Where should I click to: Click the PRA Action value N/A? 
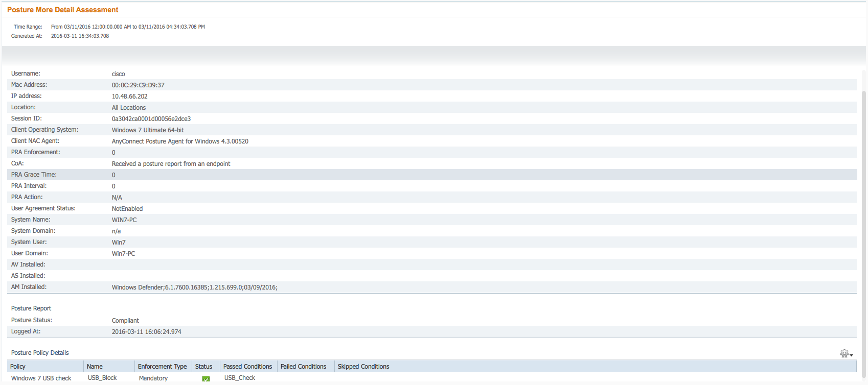pos(117,198)
